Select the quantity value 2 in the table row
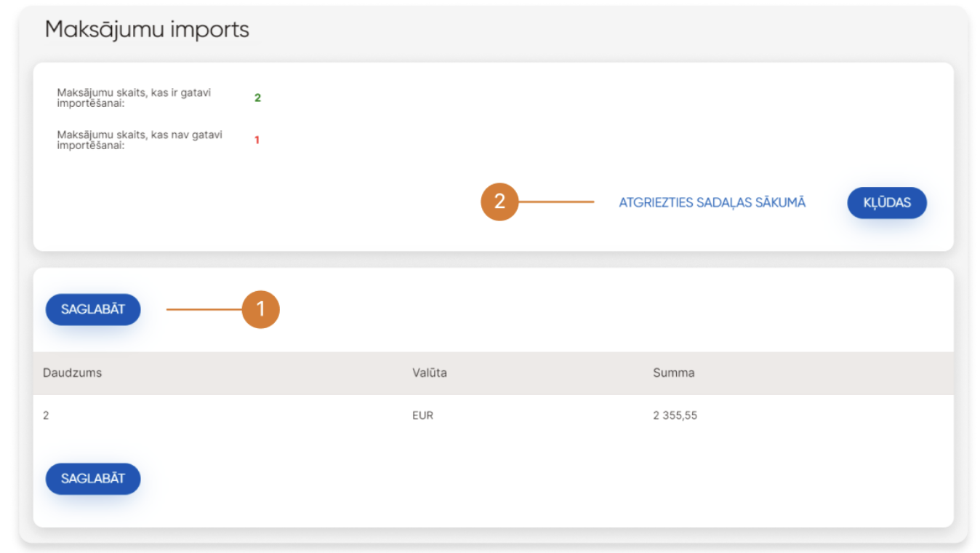 coord(47,415)
